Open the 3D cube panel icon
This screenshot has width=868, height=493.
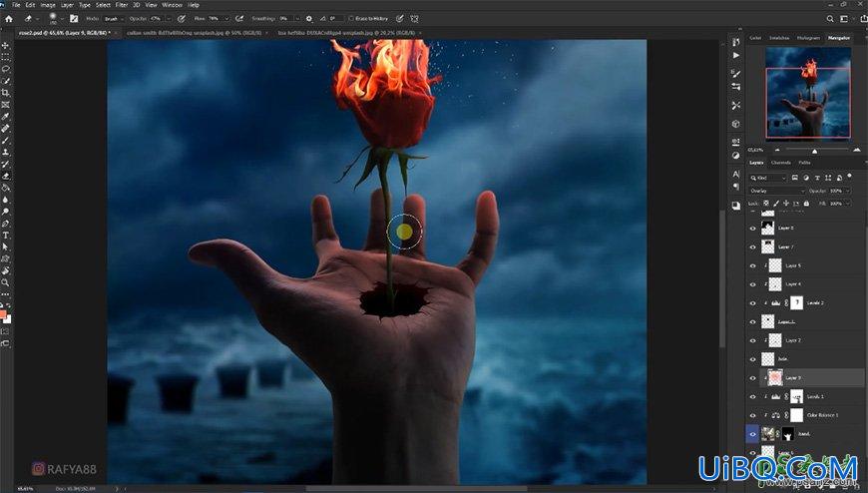pyautogui.click(x=735, y=124)
